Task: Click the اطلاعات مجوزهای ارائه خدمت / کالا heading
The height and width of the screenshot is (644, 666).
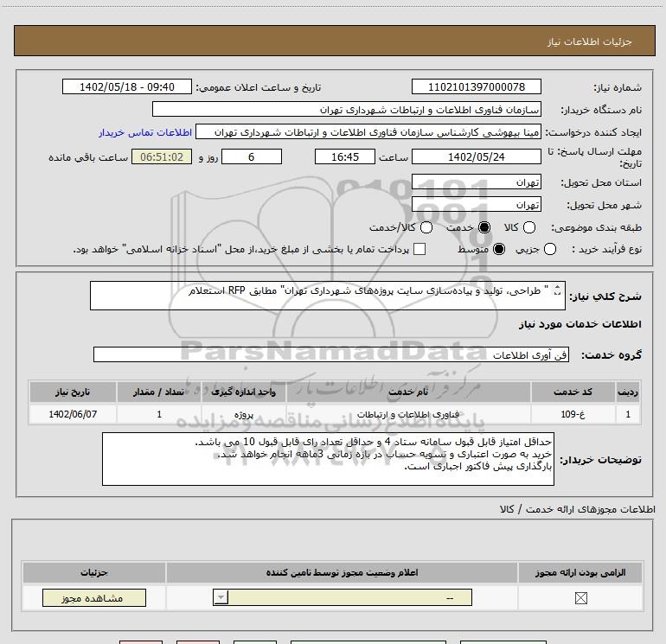Action: click(577, 509)
